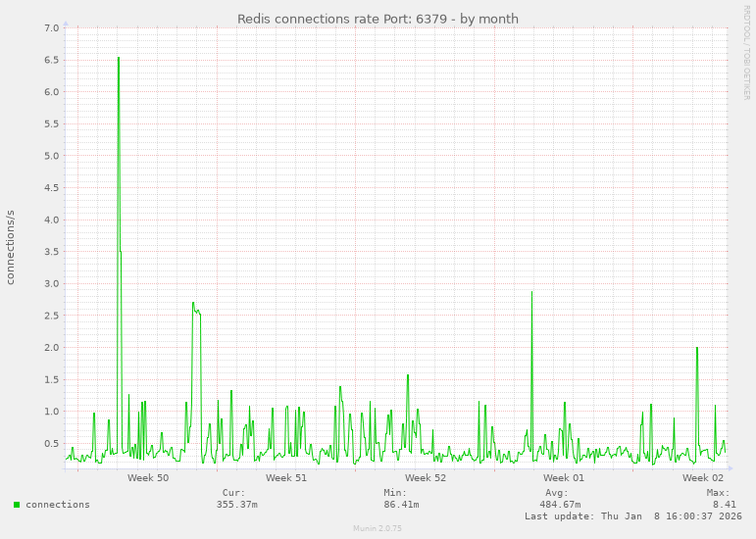Click the 'Last update' timestamp text
The width and height of the screenshot is (756, 539).
(x=633, y=516)
